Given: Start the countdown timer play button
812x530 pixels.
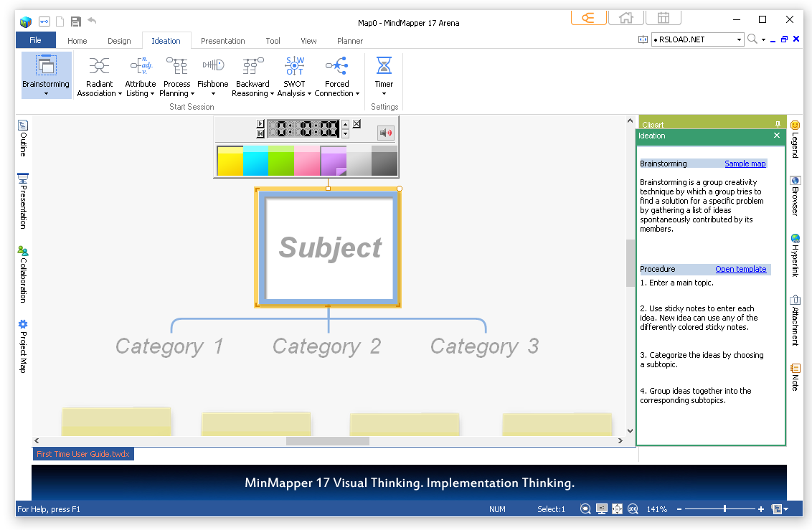Looking at the screenshot, I should pos(260,123).
